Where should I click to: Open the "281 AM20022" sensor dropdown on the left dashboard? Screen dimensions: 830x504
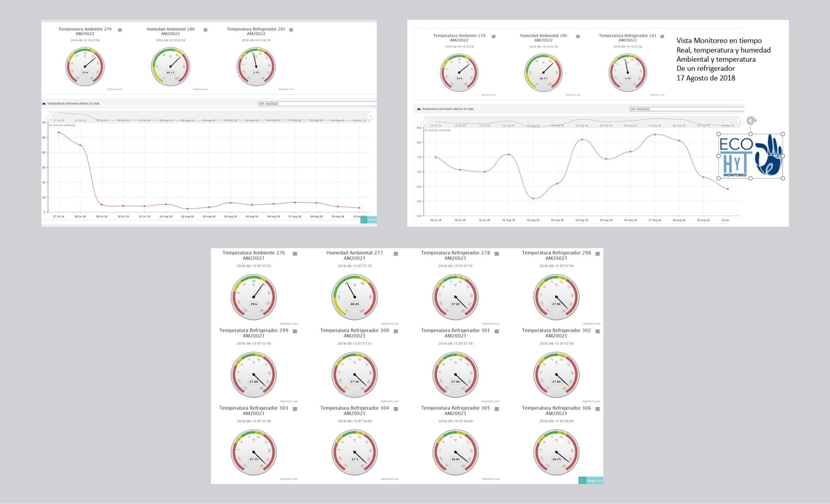(x=317, y=103)
